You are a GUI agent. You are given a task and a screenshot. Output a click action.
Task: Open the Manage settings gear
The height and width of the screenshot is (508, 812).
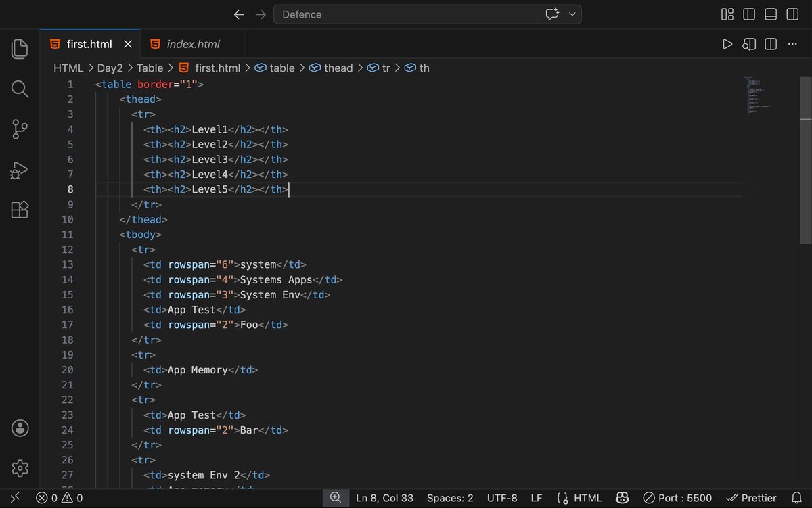coord(20,467)
